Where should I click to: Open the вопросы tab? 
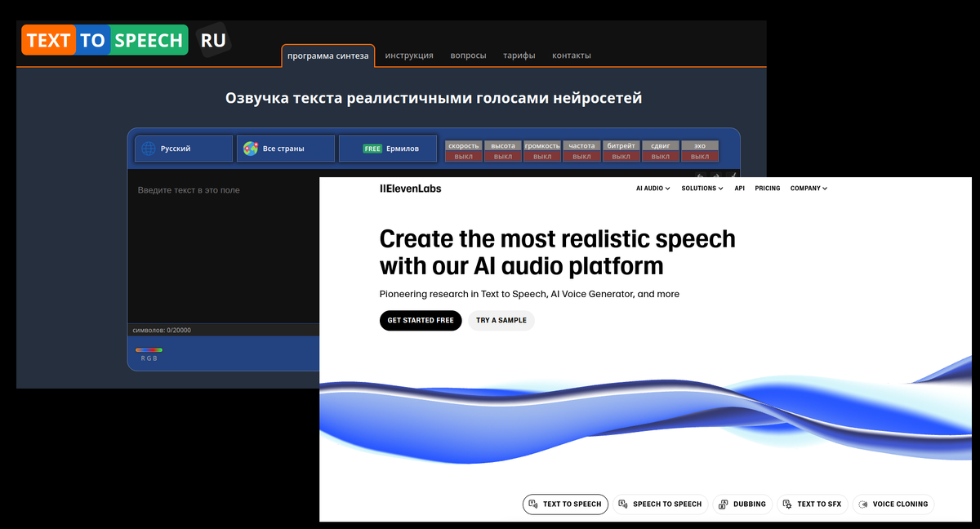click(x=468, y=56)
